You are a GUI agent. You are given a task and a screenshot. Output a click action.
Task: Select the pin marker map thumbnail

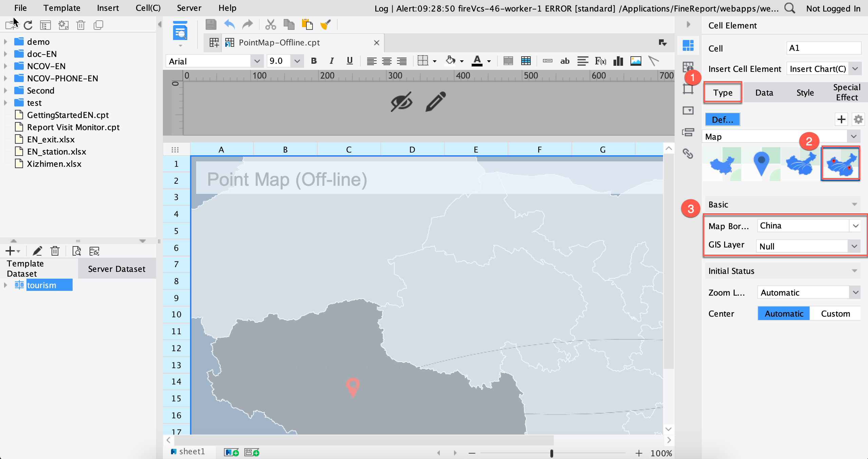click(x=761, y=164)
